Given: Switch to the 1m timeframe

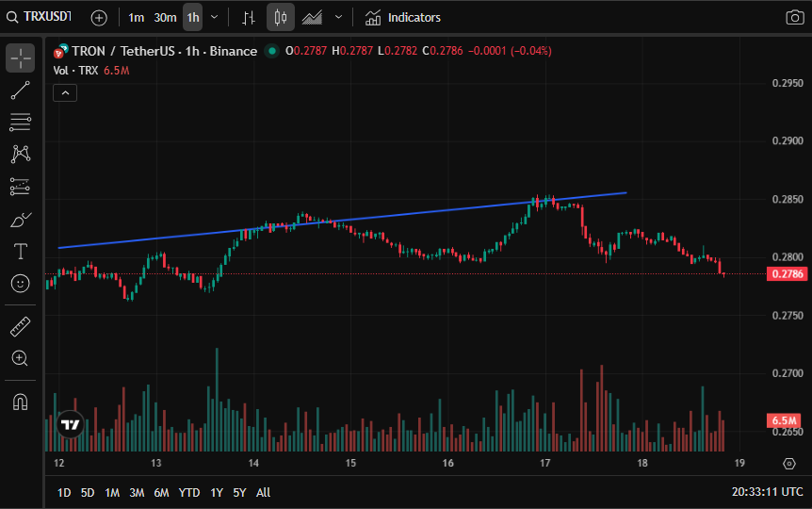Looking at the screenshot, I should [137, 18].
